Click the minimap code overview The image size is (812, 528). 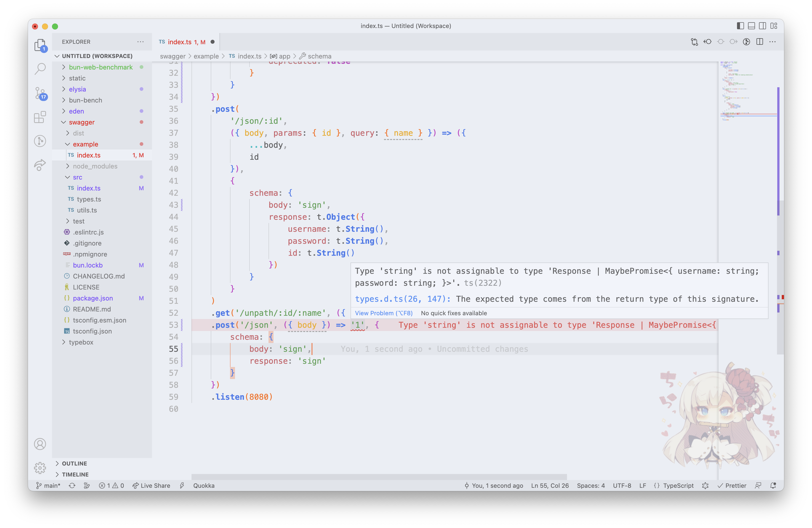click(747, 91)
